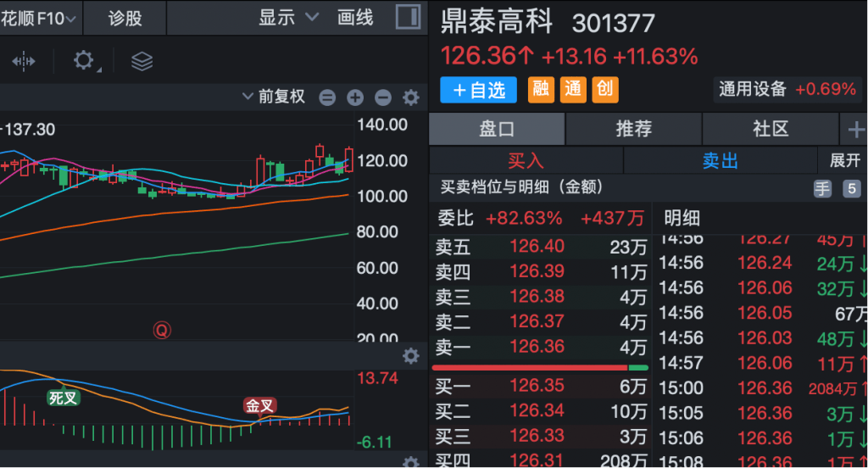Switch to the 社区 tab
The height and width of the screenshot is (468, 868).
[771, 129]
